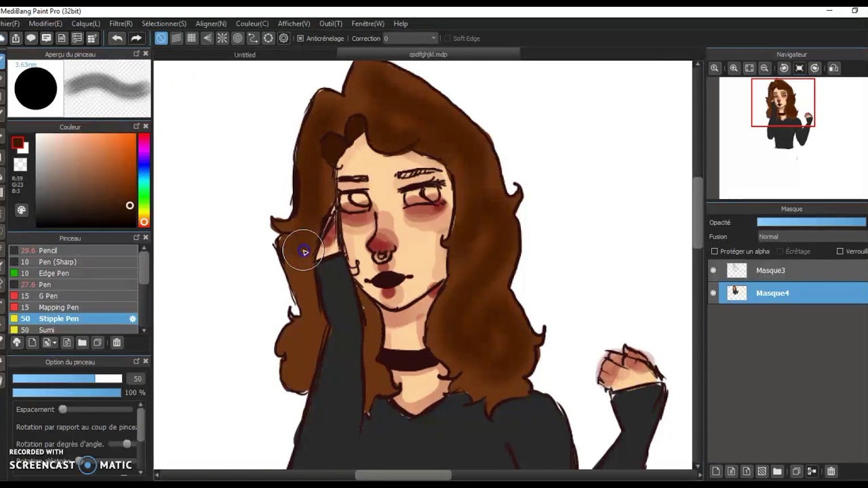Fit the canvas to the window in the Navigator
This screenshot has width=868, height=488.
coord(749,68)
